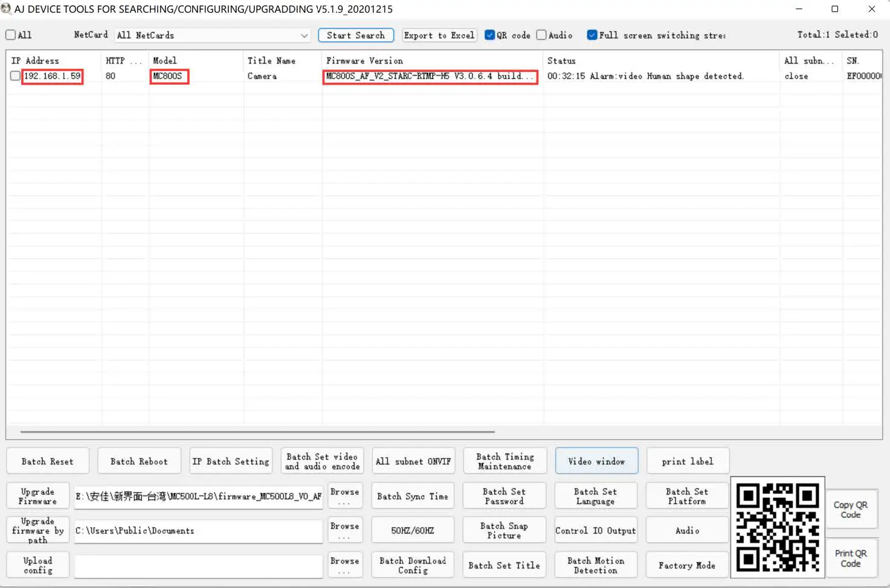Screen dimensions: 890x588
Task: Click the empty upload config path field
Action: coord(198,566)
